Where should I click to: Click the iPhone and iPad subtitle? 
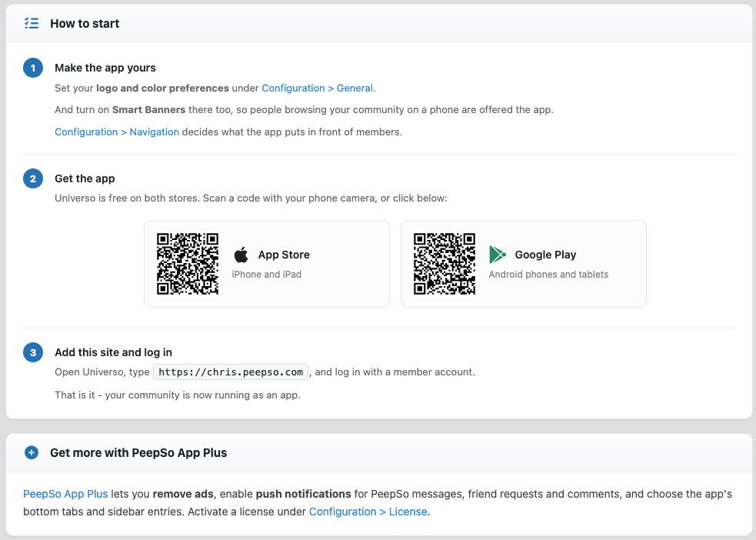266,275
